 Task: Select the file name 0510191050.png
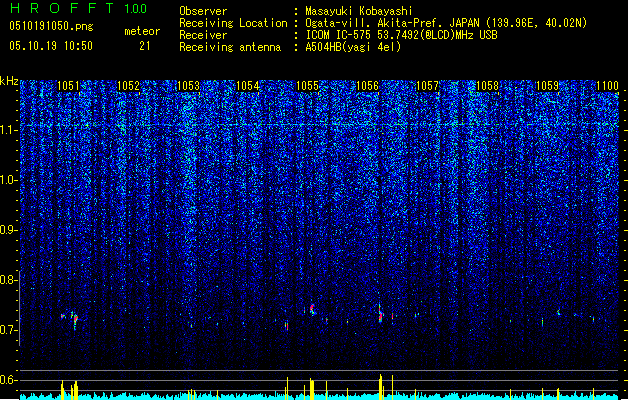[x=51, y=26]
